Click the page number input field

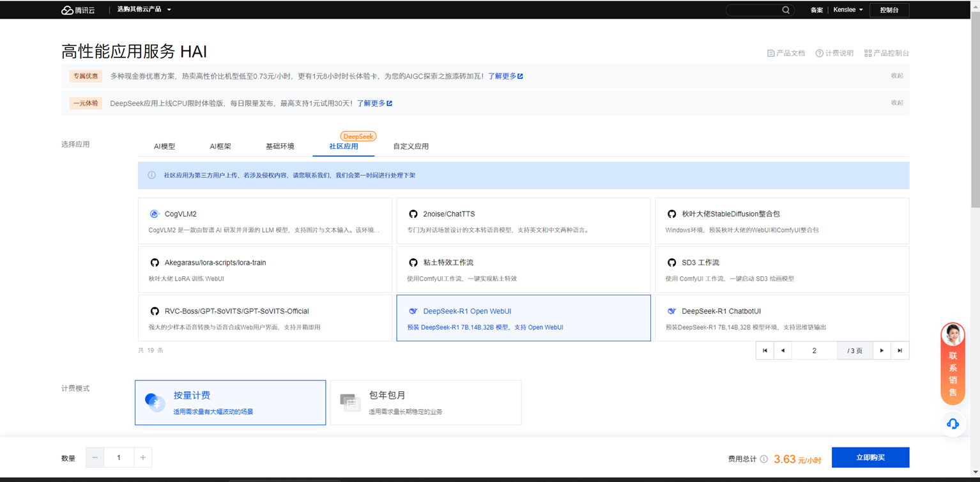(x=814, y=350)
